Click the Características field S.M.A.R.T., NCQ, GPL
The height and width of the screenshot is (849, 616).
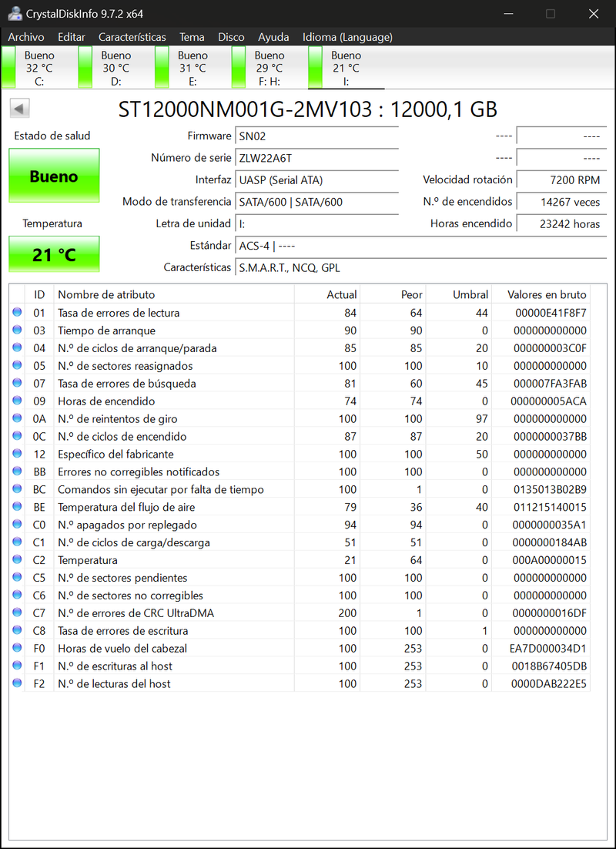pyautogui.click(x=420, y=267)
